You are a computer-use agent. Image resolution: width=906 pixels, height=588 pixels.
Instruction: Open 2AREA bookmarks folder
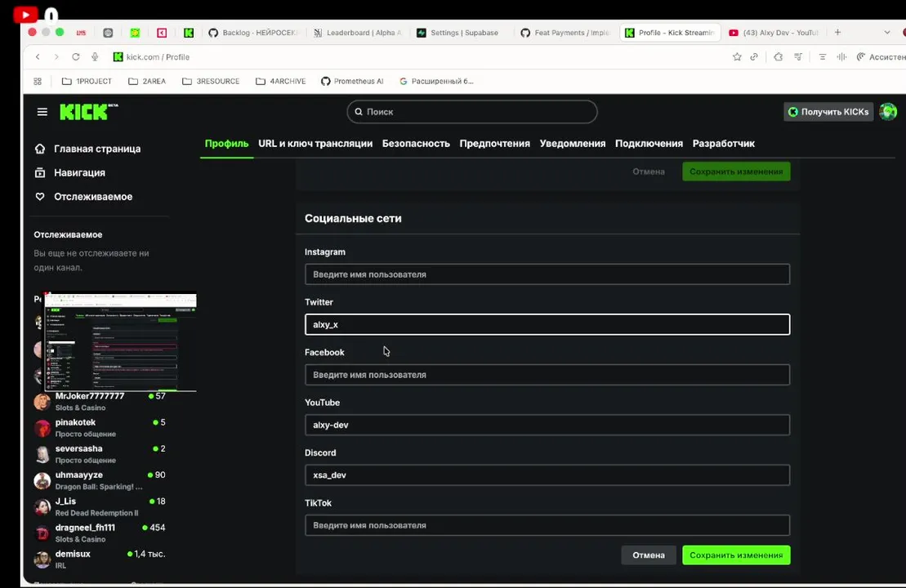pos(147,81)
